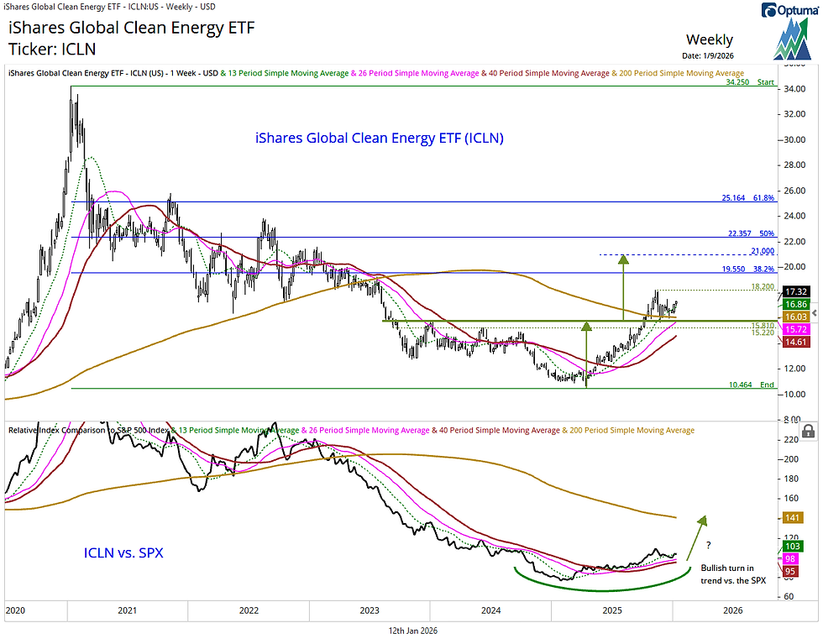
Task: Click 40 Period SMA legend in lower pane
Action: 496,431
